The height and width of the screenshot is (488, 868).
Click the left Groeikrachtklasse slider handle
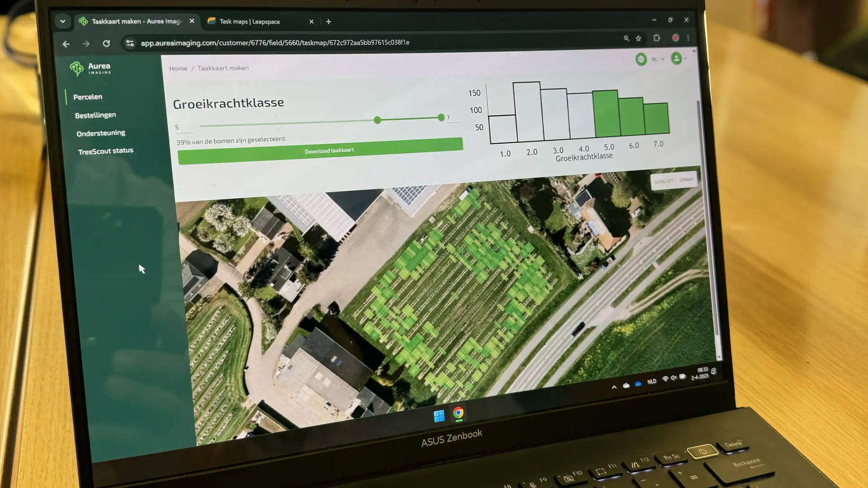click(x=377, y=120)
